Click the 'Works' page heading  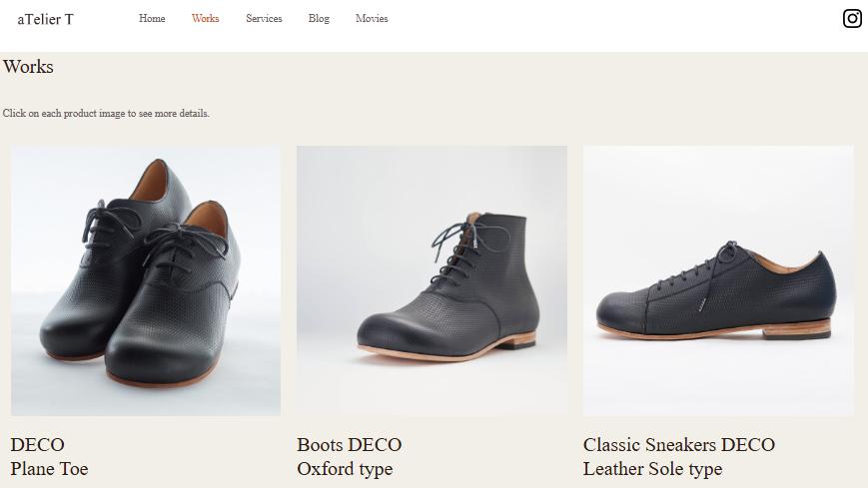[x=28, y=67]
